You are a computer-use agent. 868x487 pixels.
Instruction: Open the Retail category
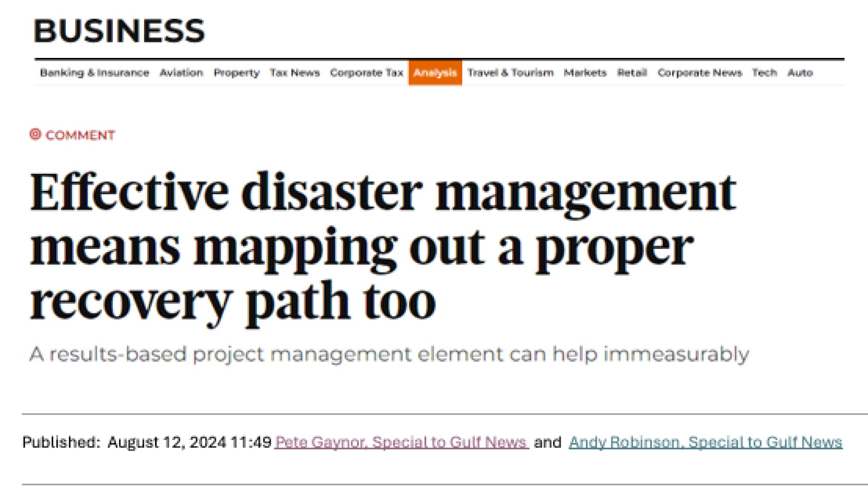click(632, 72)
